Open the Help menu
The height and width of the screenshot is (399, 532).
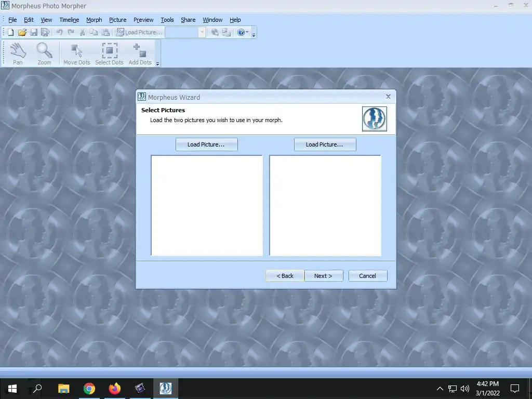click(235, 20)
